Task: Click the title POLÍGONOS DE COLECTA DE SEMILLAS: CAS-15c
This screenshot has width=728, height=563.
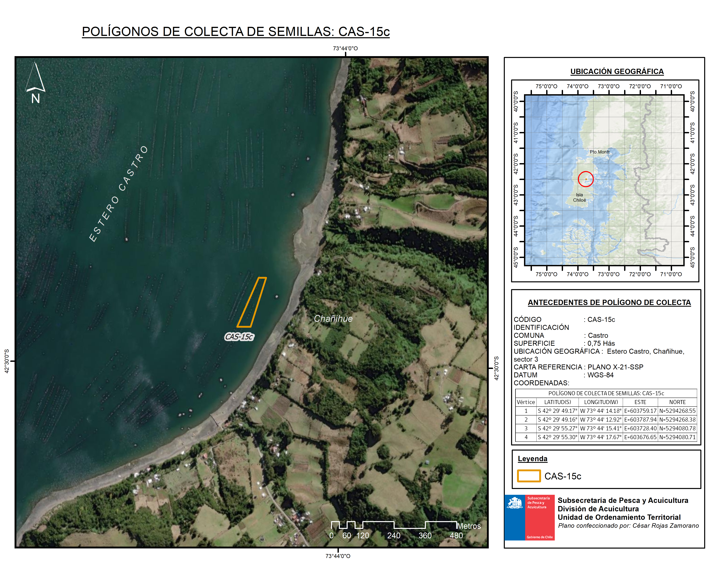Action: (x=236, y=32)
